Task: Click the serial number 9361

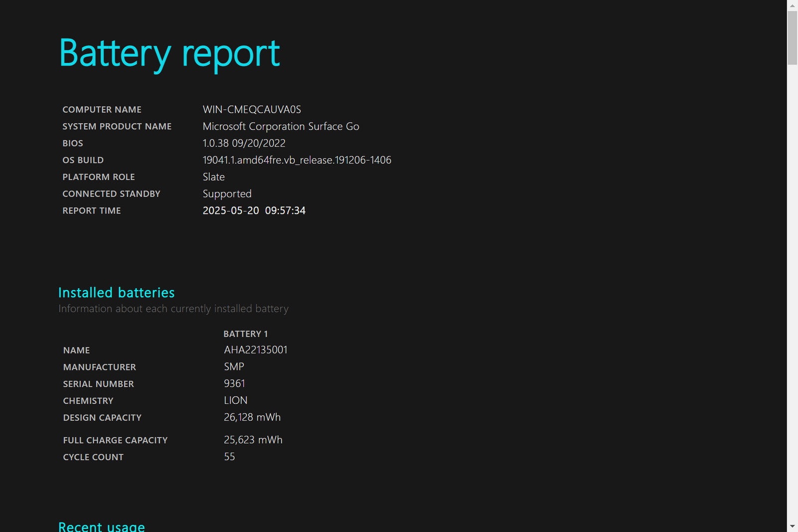Action: [x=234, y=384]
